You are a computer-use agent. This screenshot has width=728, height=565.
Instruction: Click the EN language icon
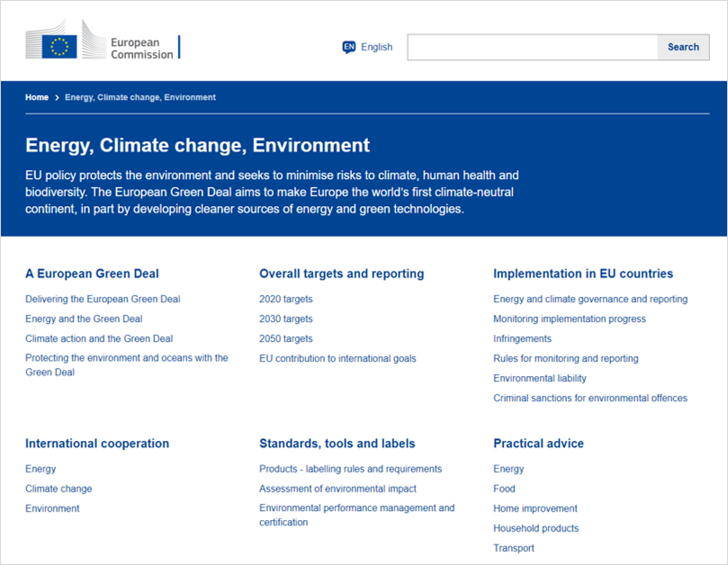[x=348, y=47]
